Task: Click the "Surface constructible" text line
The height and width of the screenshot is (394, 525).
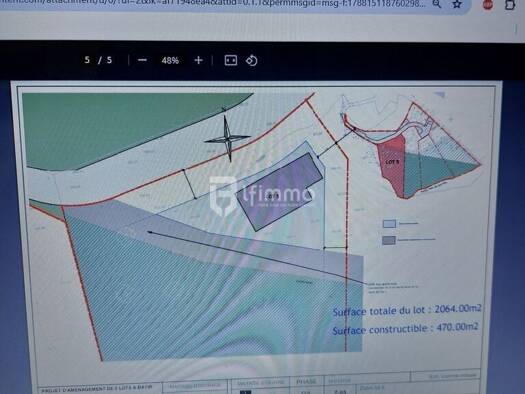Action: 405,328
